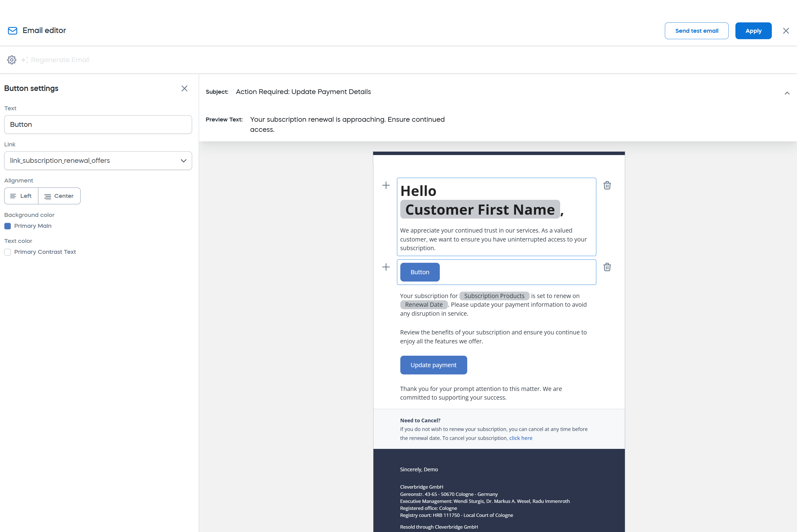Viewport: 797px width, 532px height.
Task: Toggle Left alignment for button
Action: tap(21, 196)
